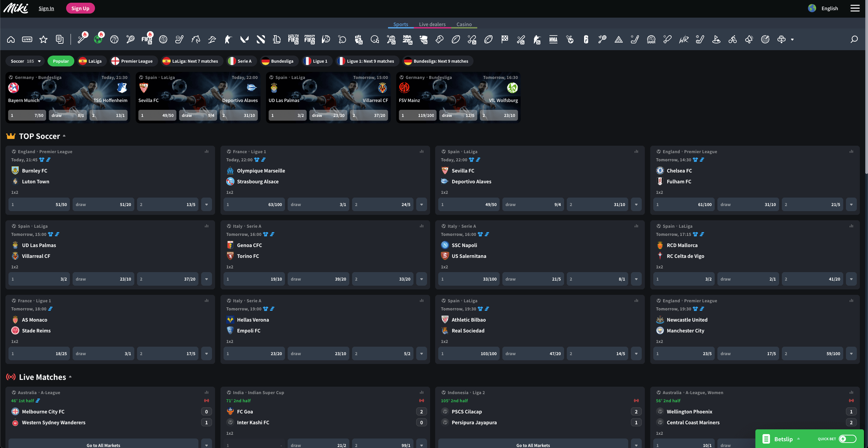Select the Basketball sport icon
This screenshot has height=448, width=868.
click(x=114, y=40)
